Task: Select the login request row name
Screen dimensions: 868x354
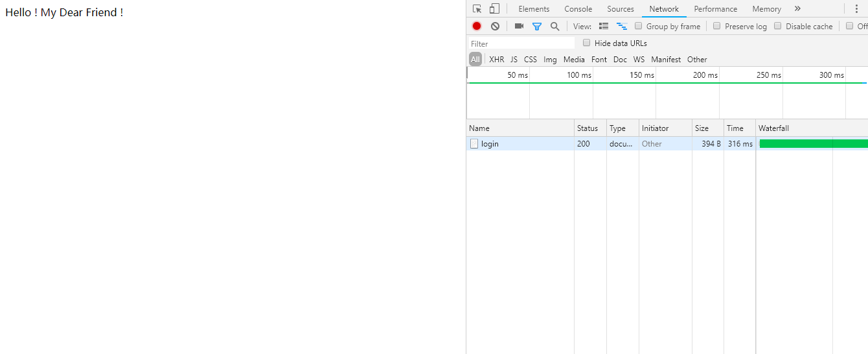Action: [490, 144]
